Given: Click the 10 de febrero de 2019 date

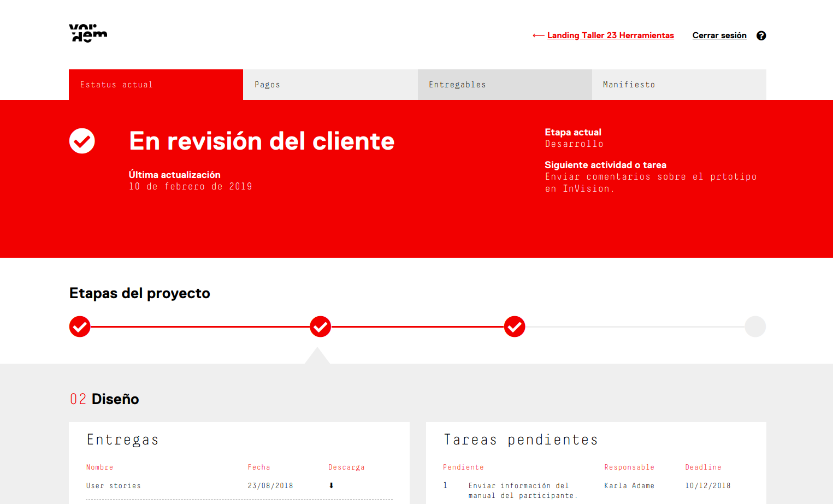Looking at the screenshot, I should 191,187.
